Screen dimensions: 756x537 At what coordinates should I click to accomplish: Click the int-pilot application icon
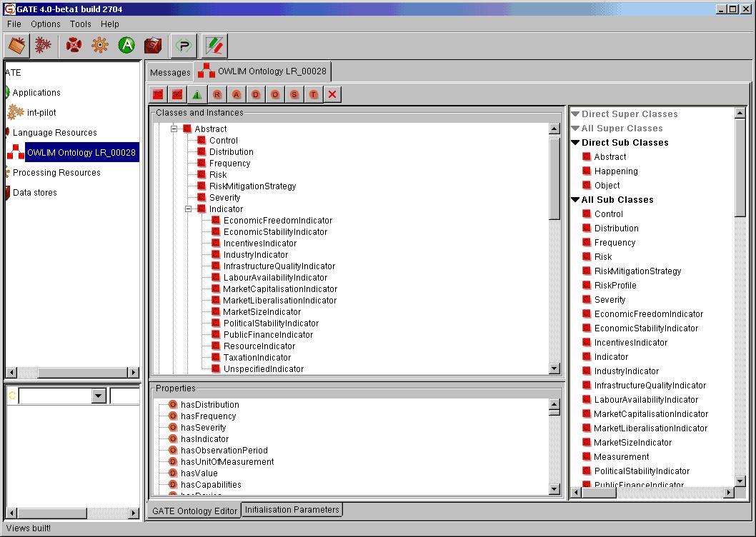point(16,112)
